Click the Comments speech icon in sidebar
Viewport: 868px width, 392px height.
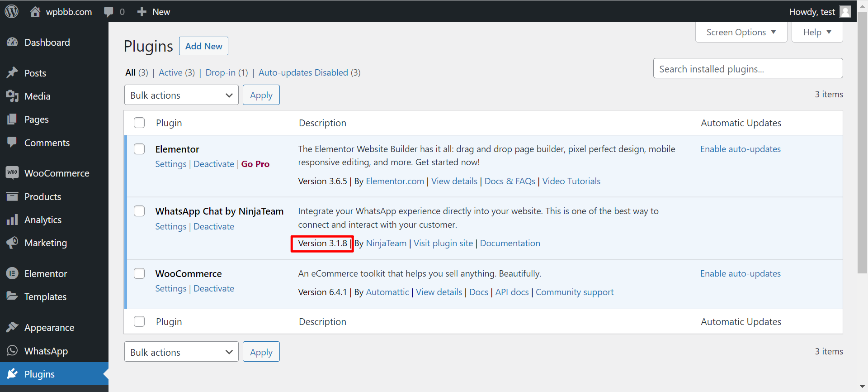[12, 143]
